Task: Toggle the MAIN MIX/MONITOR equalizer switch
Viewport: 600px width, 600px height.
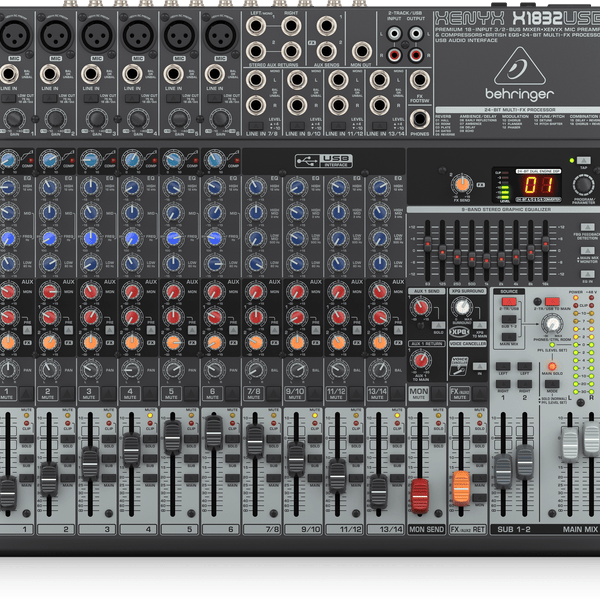Action: tap(587, 251)
